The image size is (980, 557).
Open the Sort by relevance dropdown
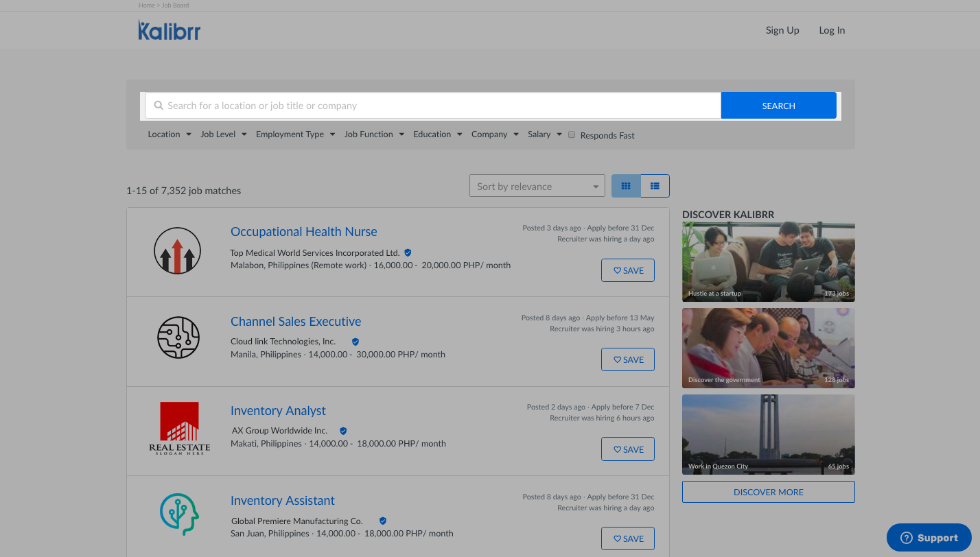tap(537, 186)
